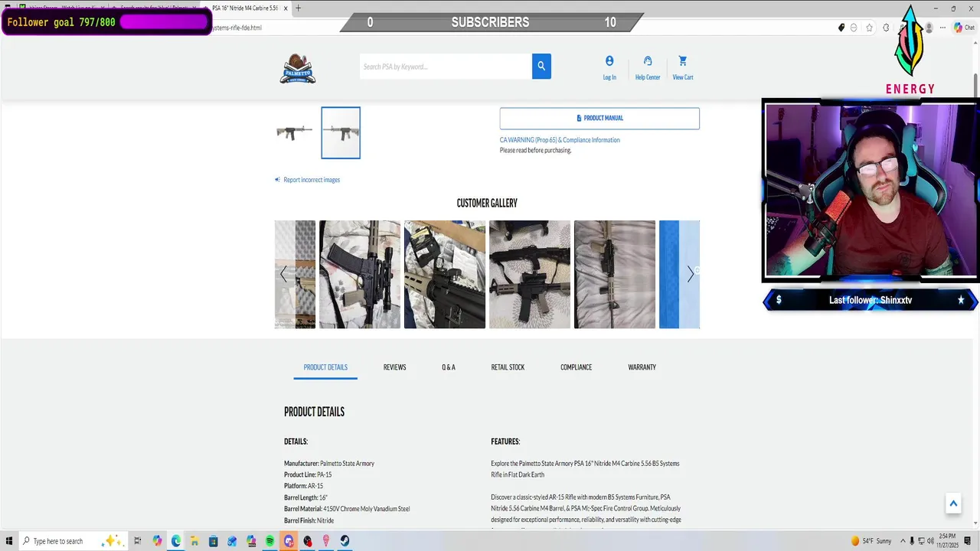Viewport: 980px width, 551px height.
Task: Switch to the Compliance tab
Action: (x=576, y=367)
